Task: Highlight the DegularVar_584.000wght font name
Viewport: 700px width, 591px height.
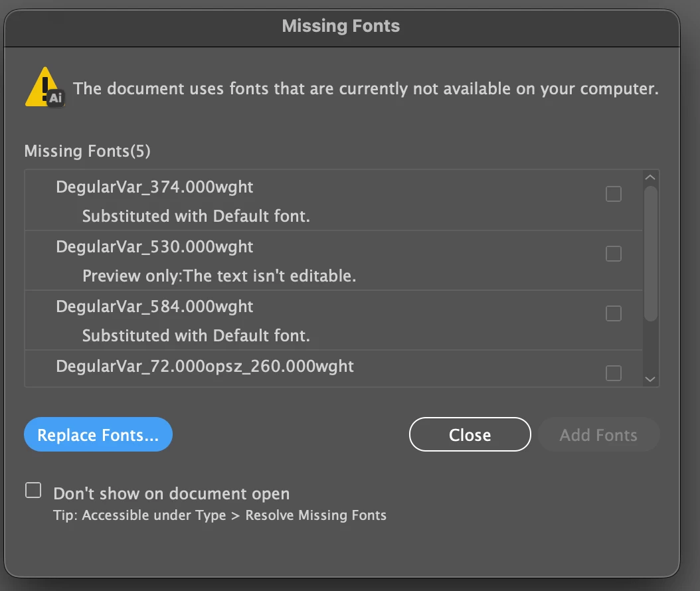Action: [x=155, y=307]
